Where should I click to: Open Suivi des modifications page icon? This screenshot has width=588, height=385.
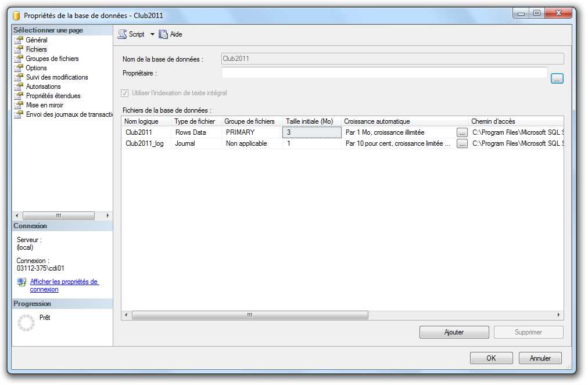tap(18, 77)
